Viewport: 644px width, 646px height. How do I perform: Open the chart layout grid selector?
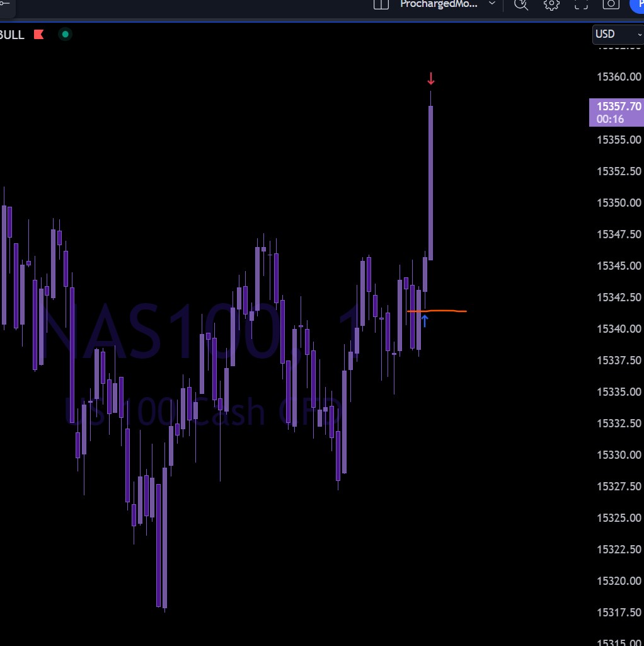[x=381, y=4]
